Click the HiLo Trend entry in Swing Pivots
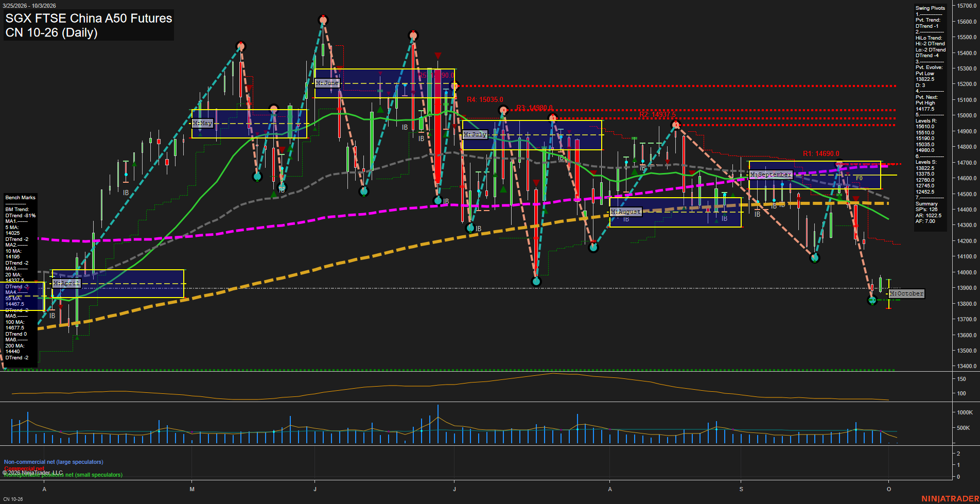 pos(930,47)
